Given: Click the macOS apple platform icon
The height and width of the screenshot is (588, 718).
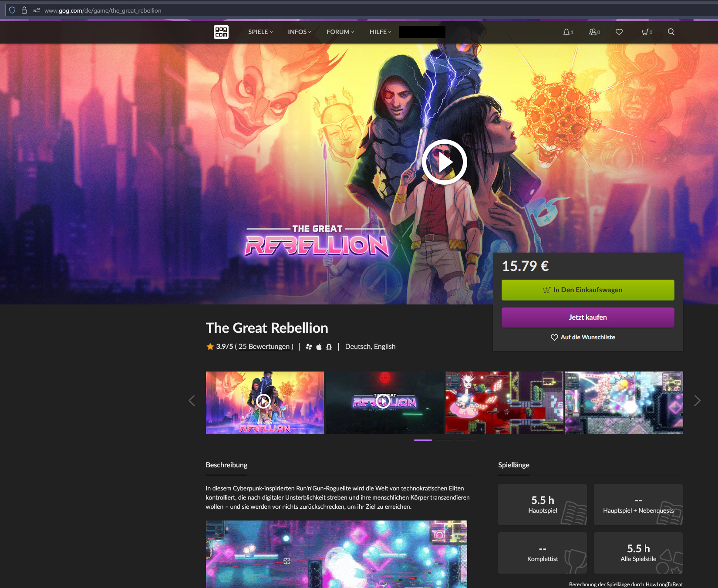Looking at the screenshot, I should tap(319, 347).
